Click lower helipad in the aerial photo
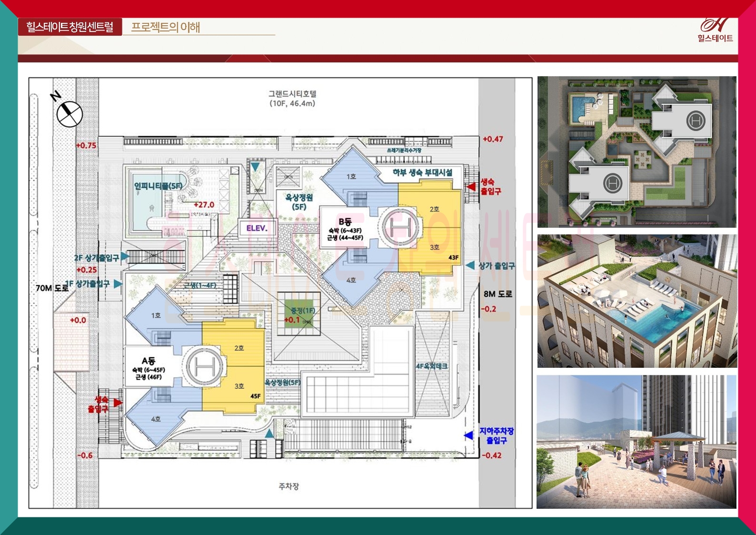This screenshot has width=756, height=535. point(613,183)
